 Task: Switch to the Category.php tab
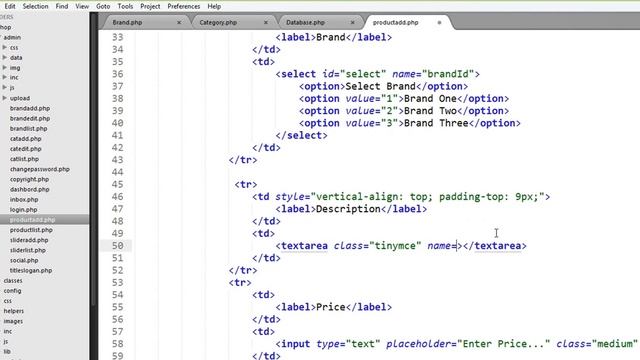(218, 22)
